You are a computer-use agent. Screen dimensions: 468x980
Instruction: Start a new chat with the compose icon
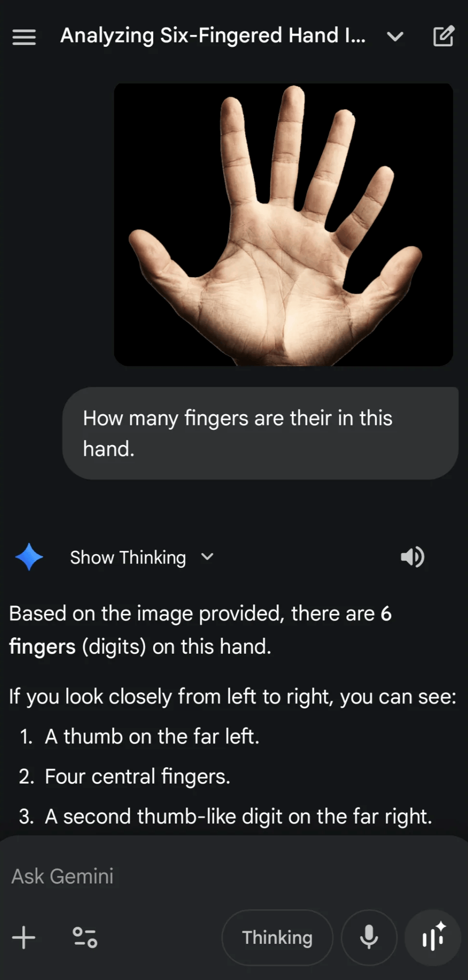click(x=443, y=36)
